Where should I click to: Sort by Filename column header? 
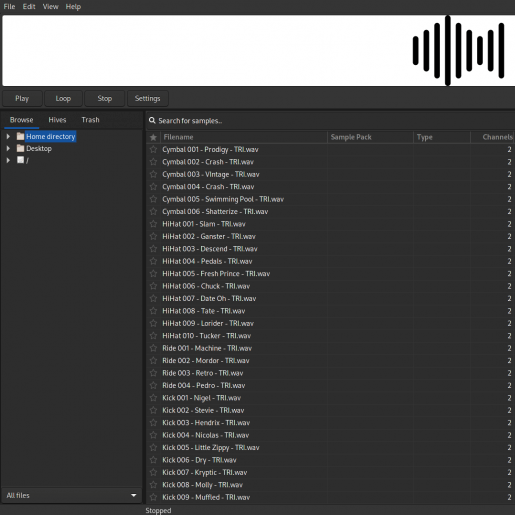[x=244, y=137]
